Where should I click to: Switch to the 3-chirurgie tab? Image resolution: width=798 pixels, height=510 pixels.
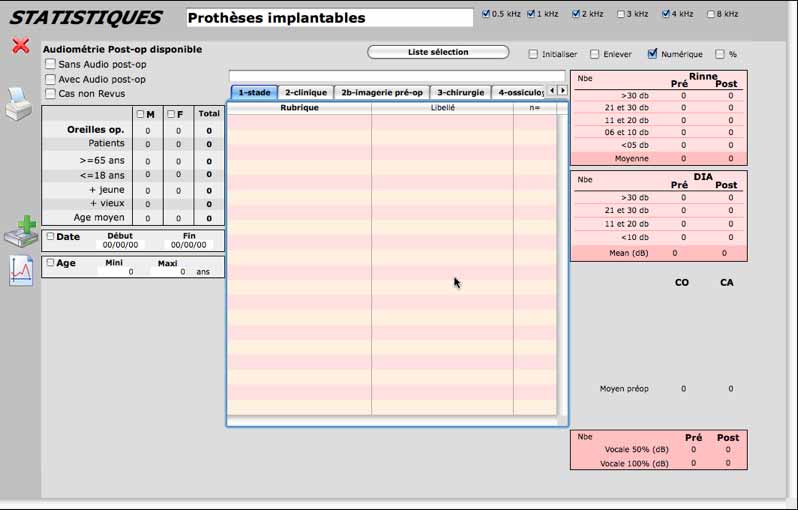tap(461, 93)
